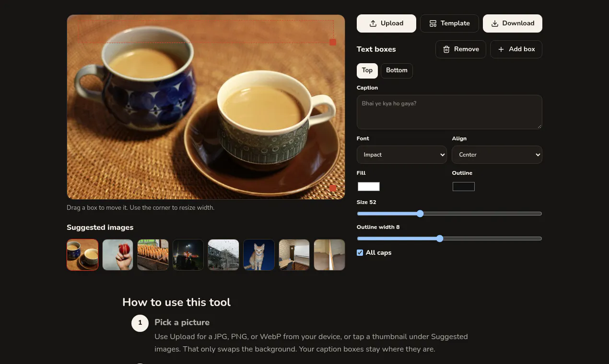
Task: Click the 'Suggested images' heading
Action: pyautogui.click(x=100, y=227)
